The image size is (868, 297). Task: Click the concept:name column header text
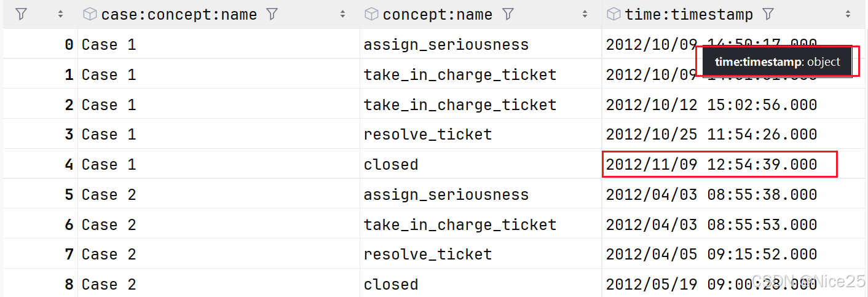click(437, 14)
